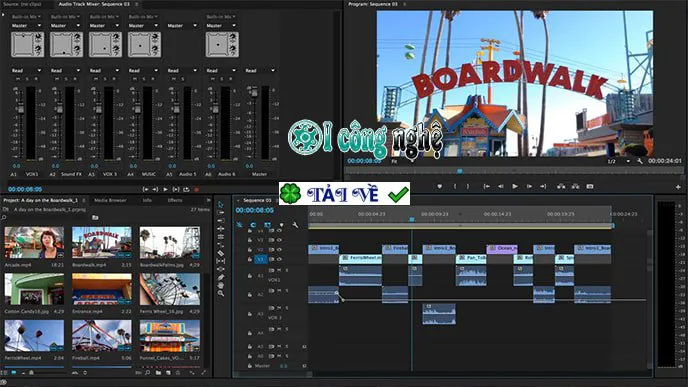This screenshot has width=688, height=387.
Task: Toggle V4 track output eye
Action: tap(279, 230)
